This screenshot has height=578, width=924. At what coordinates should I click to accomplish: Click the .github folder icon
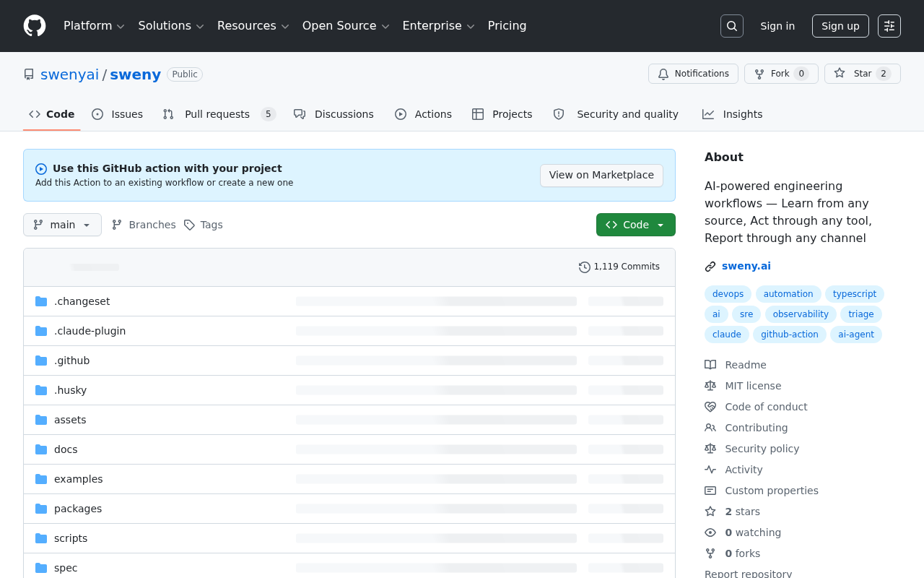click(41, 361)
